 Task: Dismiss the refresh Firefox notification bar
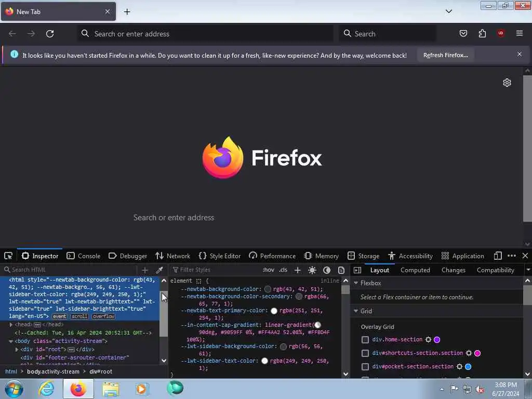pyautogui.click(x=520, y=54)
